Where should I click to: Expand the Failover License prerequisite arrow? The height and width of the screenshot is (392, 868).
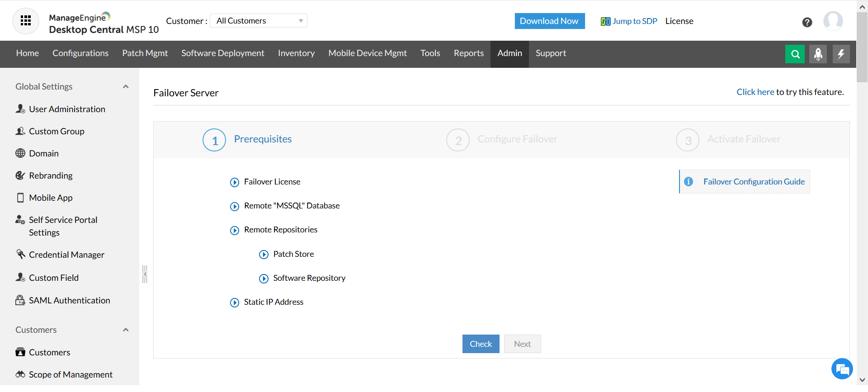[x=235, y=182]
